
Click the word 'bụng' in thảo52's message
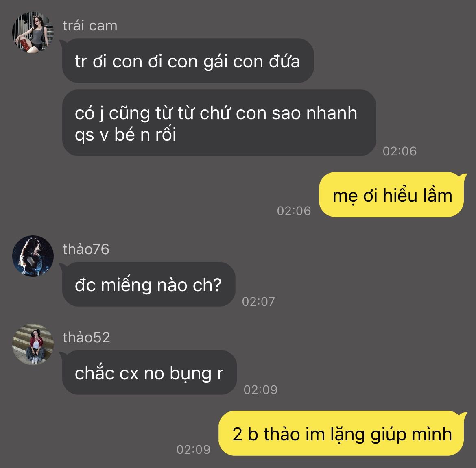(190, 374)
